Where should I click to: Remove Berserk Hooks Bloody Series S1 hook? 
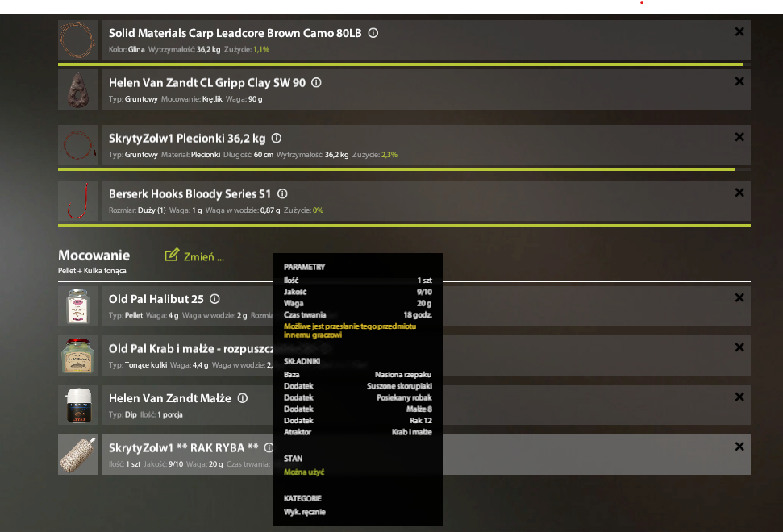tap(739, 193)
